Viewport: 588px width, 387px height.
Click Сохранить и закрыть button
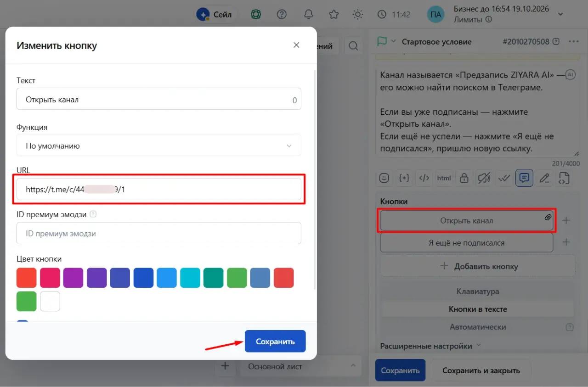pyautogui.click(x=481, y=370)
